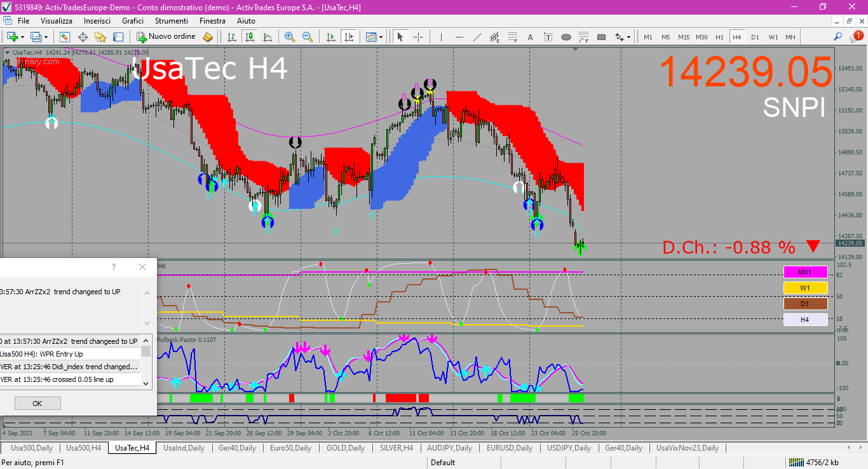Switch to M15 timeframe

[684, 37]
